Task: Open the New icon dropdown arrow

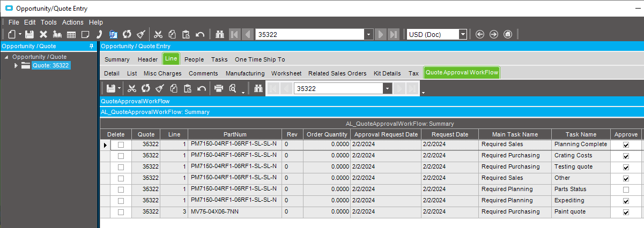Action: [x=19, y=35]
